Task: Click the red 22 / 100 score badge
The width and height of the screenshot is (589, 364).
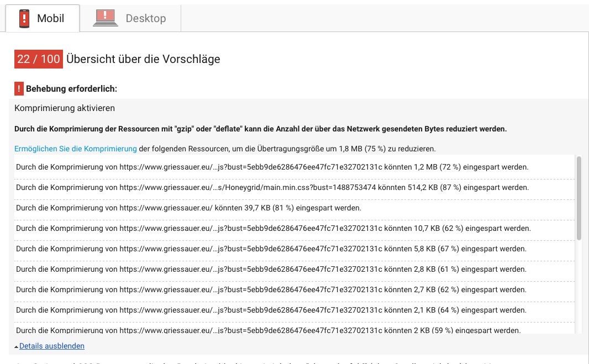Action: coord(39,59)
